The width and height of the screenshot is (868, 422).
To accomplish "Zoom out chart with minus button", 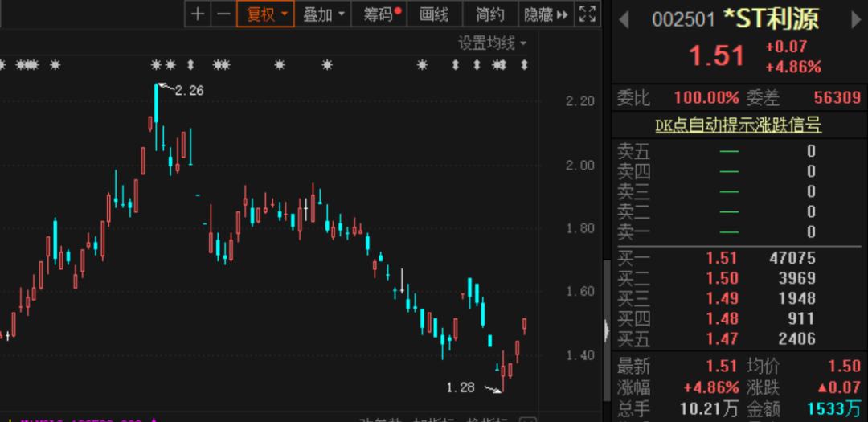I will (x=223, y=14).
